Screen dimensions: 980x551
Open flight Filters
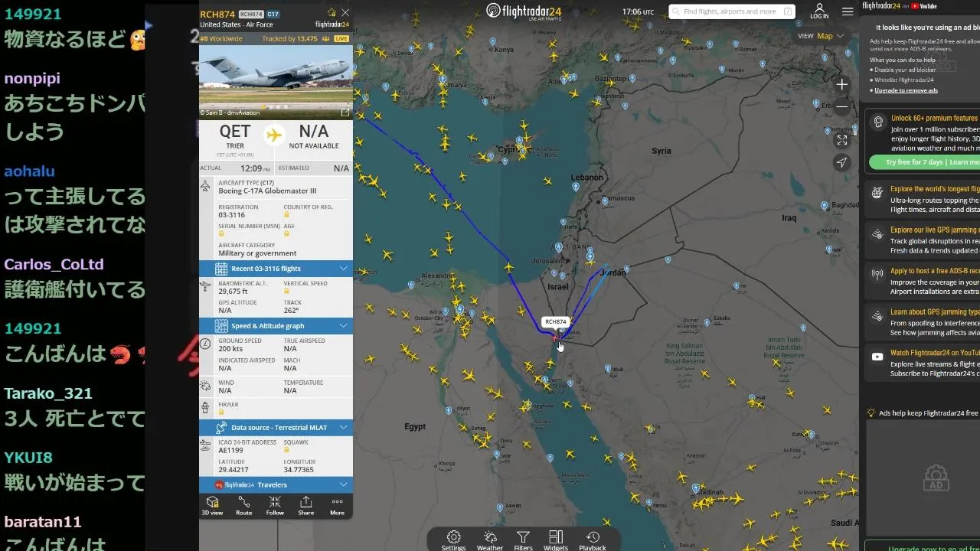click(523, 540)
